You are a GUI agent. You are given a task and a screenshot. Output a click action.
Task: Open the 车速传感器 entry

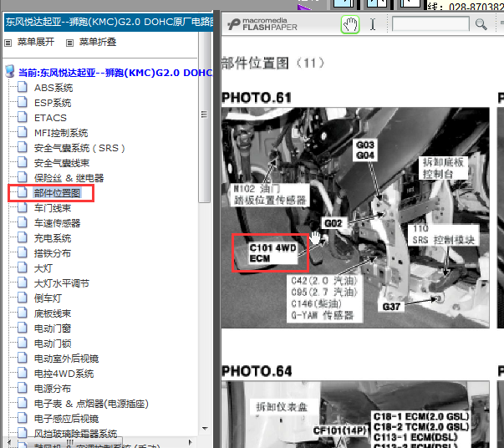click(x=57, y=223)
